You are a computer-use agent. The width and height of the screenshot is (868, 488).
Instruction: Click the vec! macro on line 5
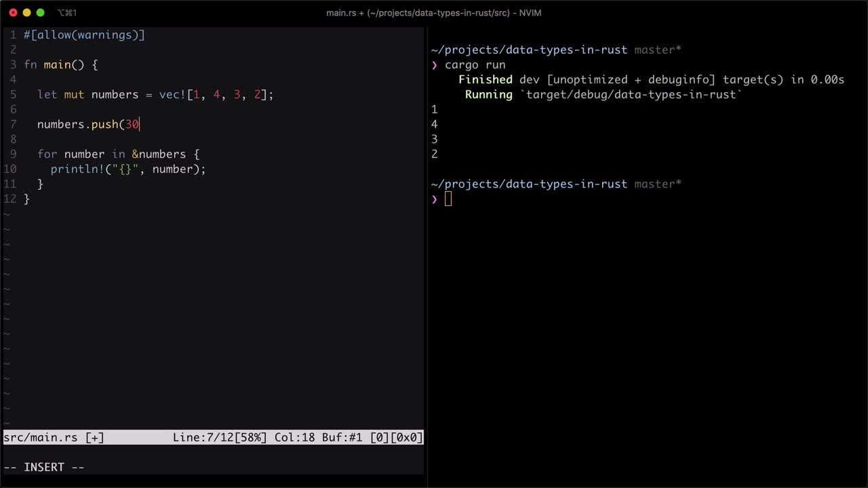172,95
